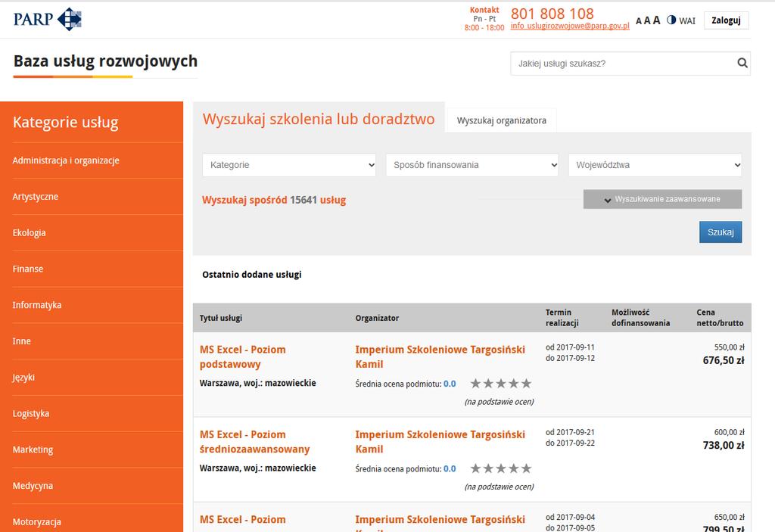Click the price 676,50 zł
This screenshot has height=532, width=775.
tap(724, 360)
